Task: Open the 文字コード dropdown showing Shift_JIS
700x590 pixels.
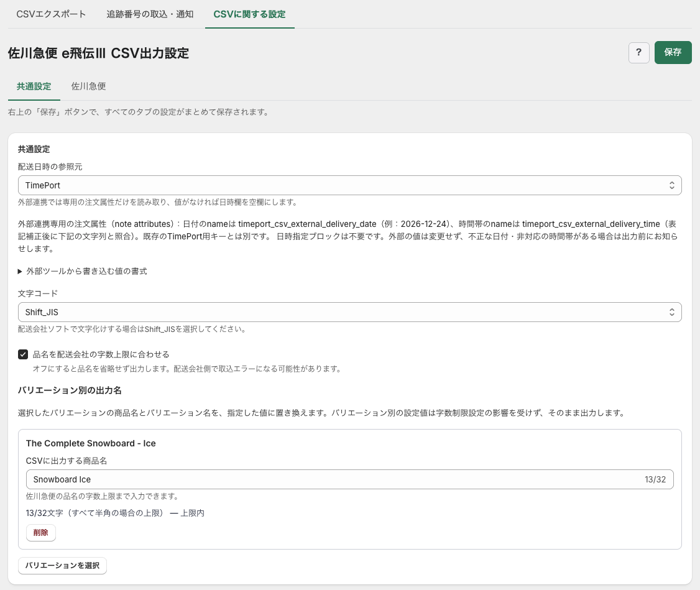Action: coord(349,312)
